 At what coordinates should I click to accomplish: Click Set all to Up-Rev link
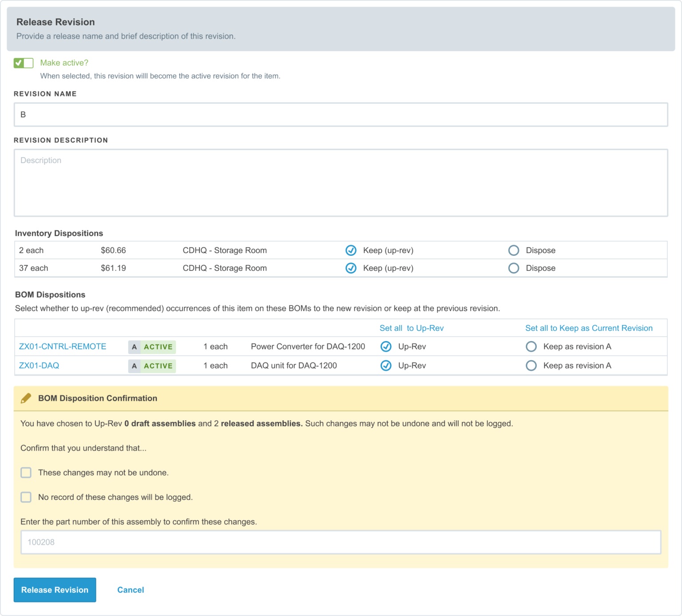point(412,328)
